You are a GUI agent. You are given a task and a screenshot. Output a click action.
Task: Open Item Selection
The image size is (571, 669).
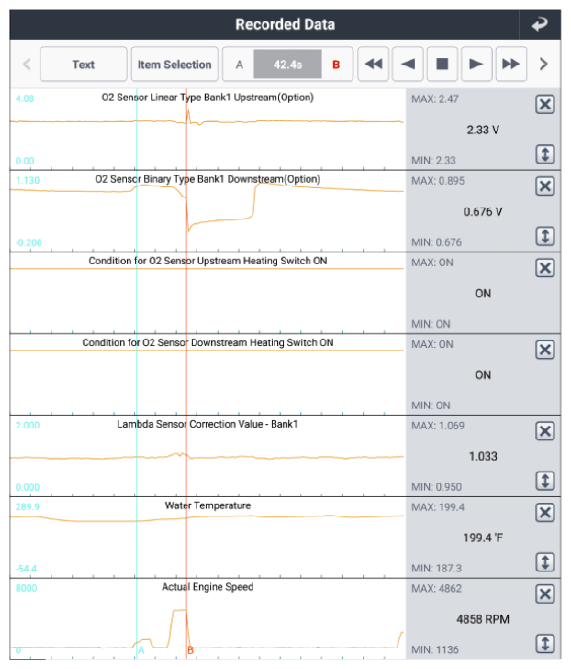tap(175, 64)
